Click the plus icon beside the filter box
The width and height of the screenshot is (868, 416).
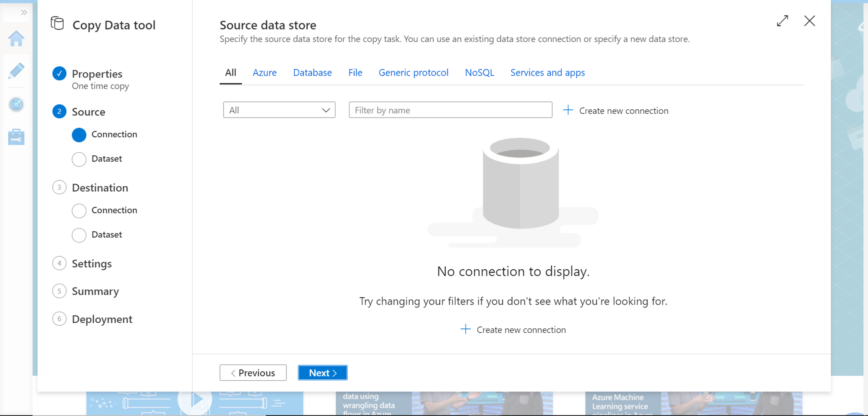568,110
